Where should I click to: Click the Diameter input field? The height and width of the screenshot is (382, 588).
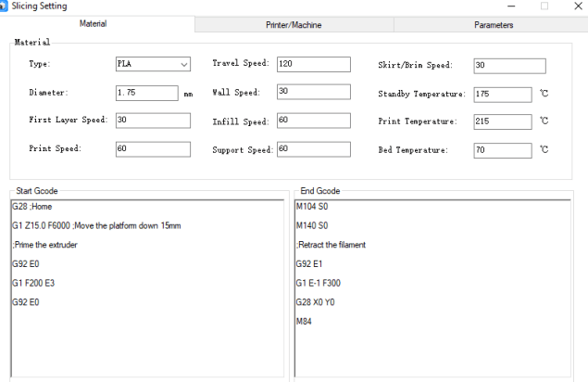(146, 93)
